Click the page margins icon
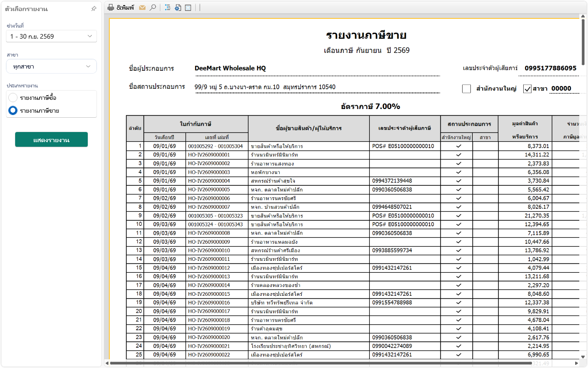Image resolution: width=588 pixels, height=368 pixels. (x=188, y=7)
